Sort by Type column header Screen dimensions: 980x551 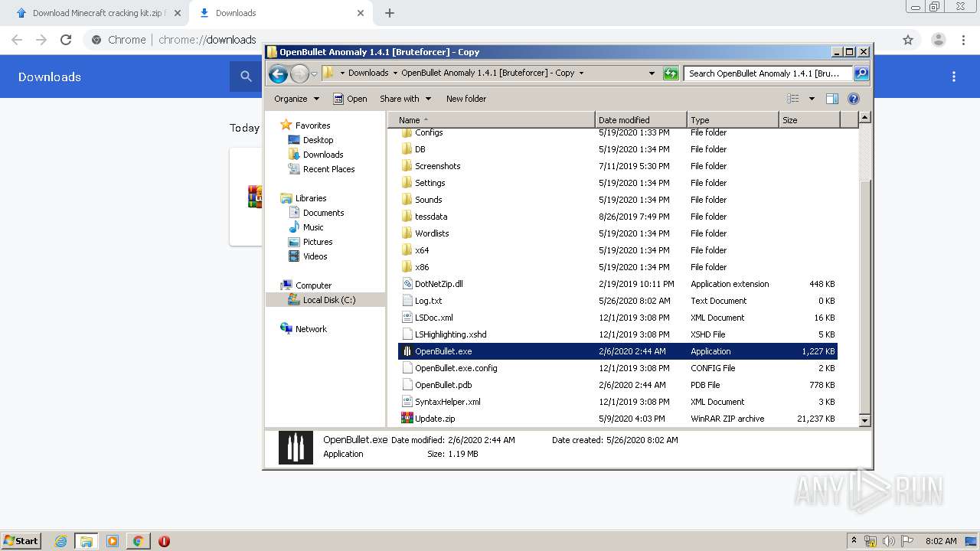733,120
